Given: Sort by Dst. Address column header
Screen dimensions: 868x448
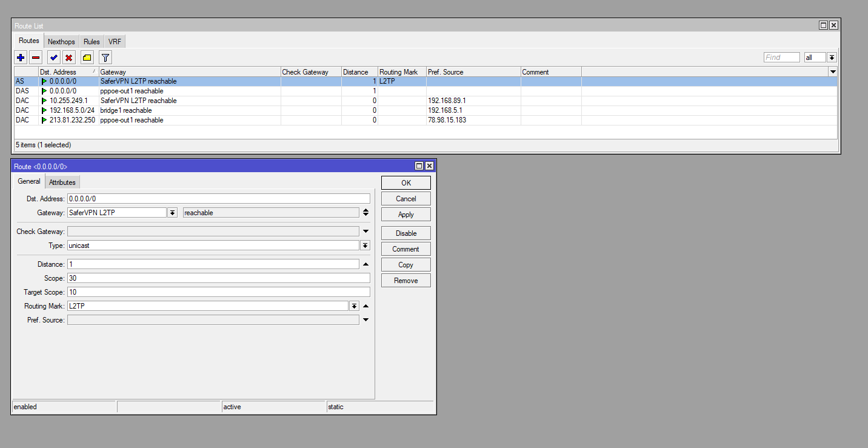Looking at the screenshot, I should (68, 72).
